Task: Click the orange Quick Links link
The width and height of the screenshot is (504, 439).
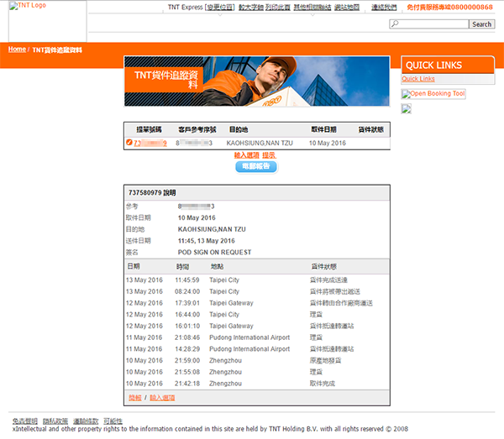Action: (x=418, y=79)
